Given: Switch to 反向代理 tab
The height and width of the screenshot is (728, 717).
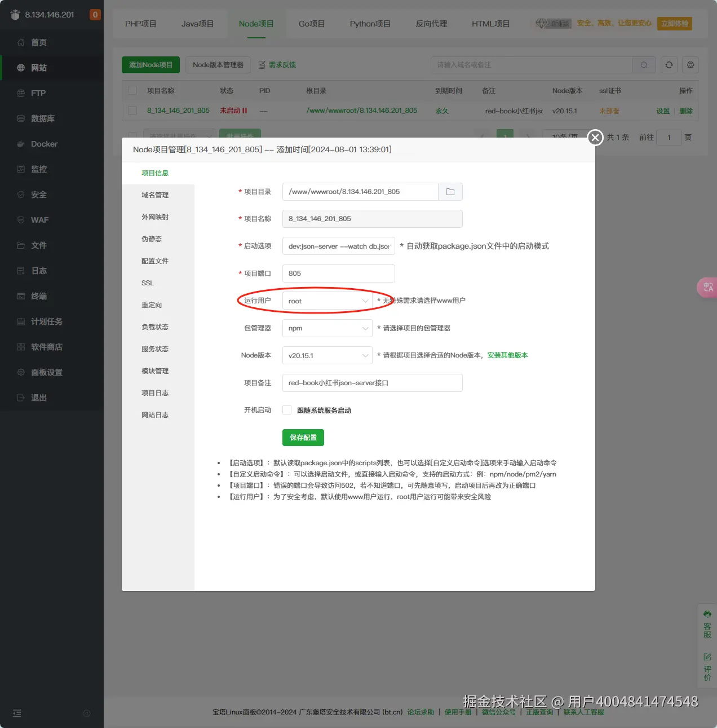Looking at the screenshot, I should click(x=431, y=24).
